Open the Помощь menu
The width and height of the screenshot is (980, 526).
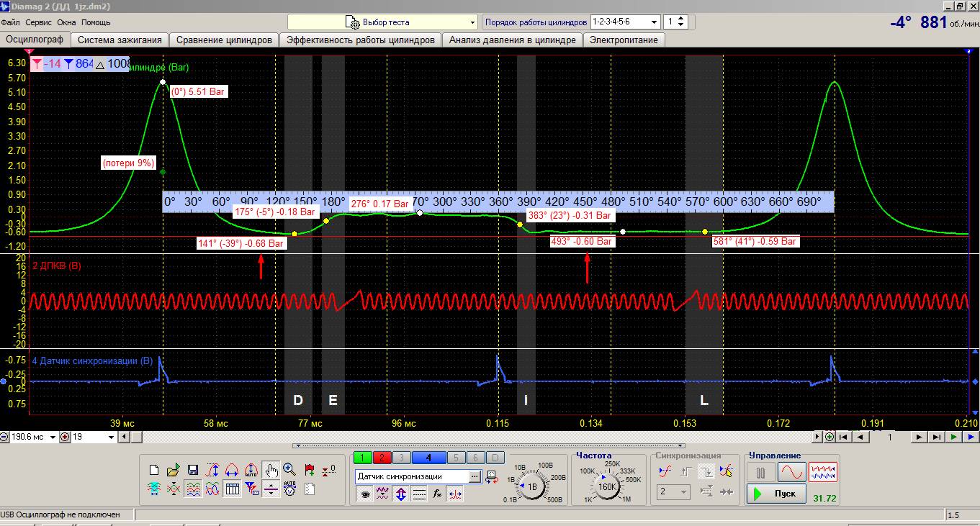96,22
